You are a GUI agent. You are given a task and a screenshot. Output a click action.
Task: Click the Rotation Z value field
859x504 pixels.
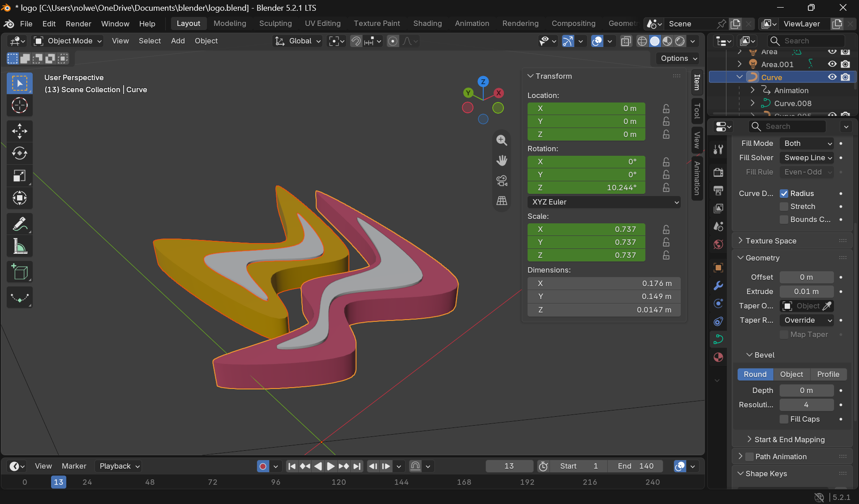(x=586, y=188)
